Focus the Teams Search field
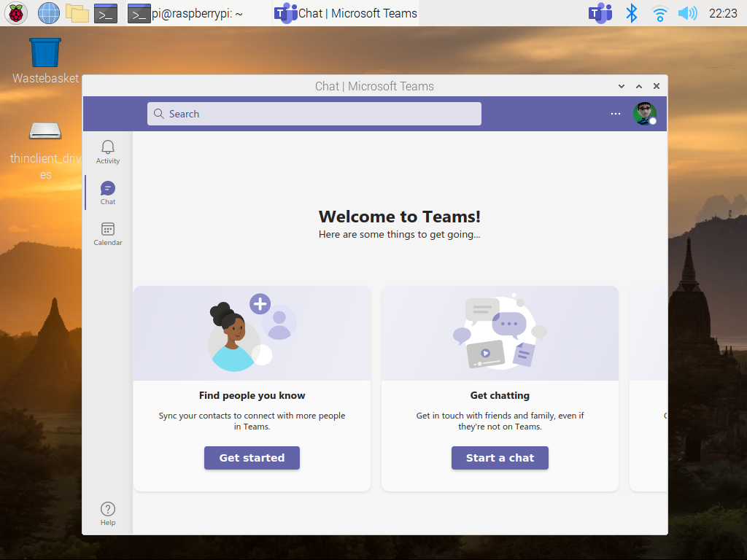Screen dimensions: 747x560 (314, 114)
